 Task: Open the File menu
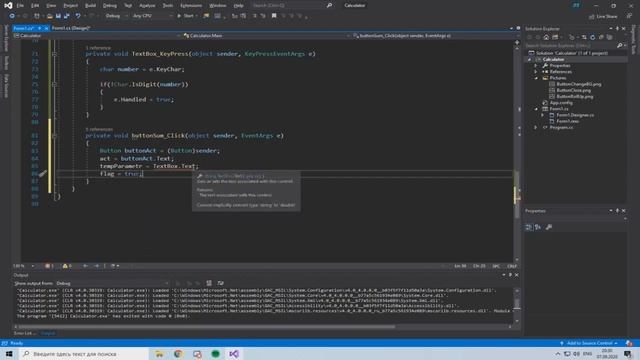pyautogui.click(x=20, y=5)
